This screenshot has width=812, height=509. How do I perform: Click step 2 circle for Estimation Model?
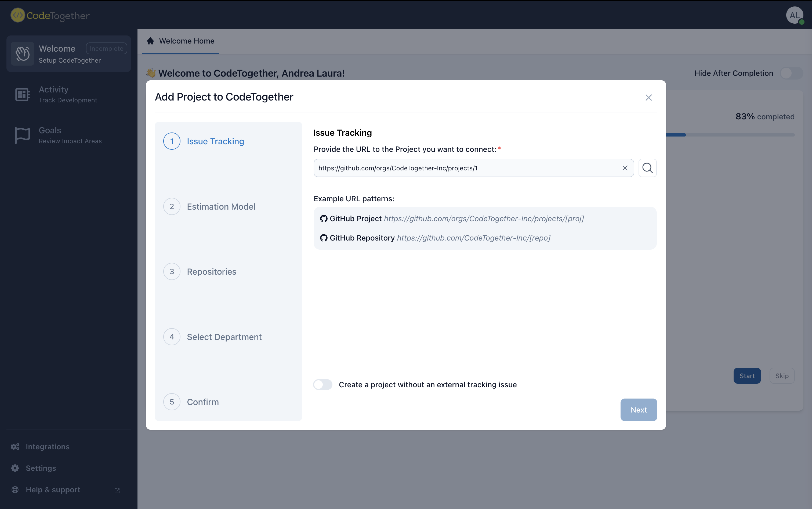pyautogui.click(x=172, y=206)
